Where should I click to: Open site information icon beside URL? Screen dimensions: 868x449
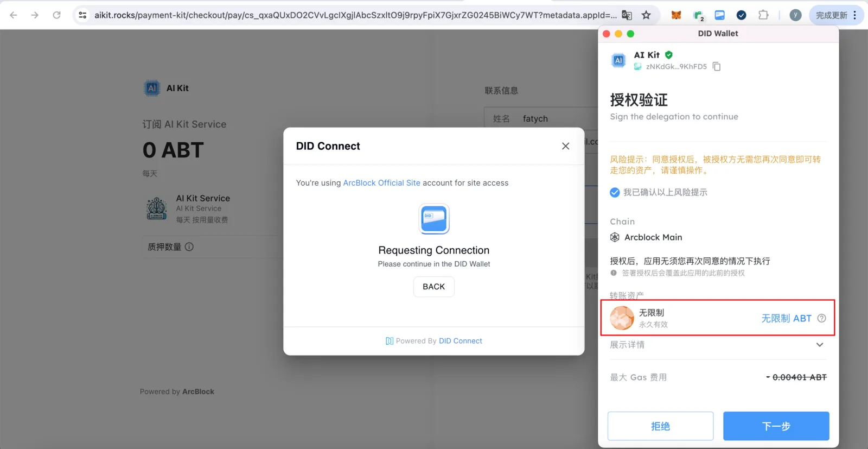82,15
